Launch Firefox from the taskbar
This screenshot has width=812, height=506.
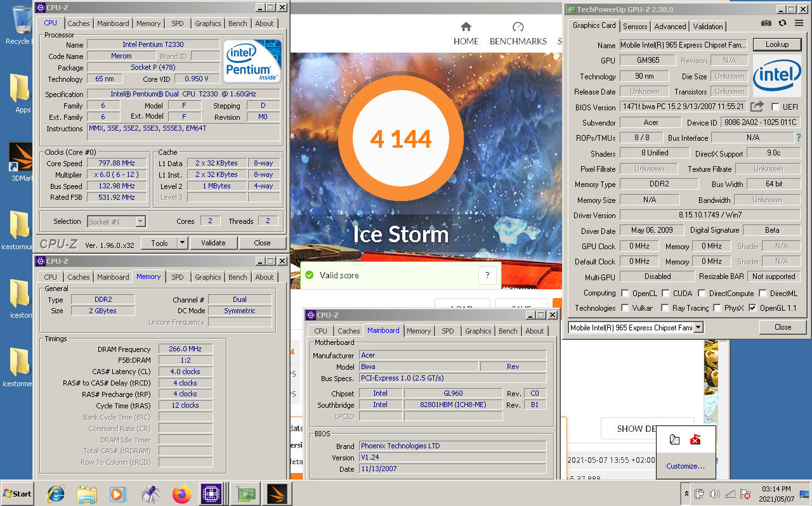(181, 493)
